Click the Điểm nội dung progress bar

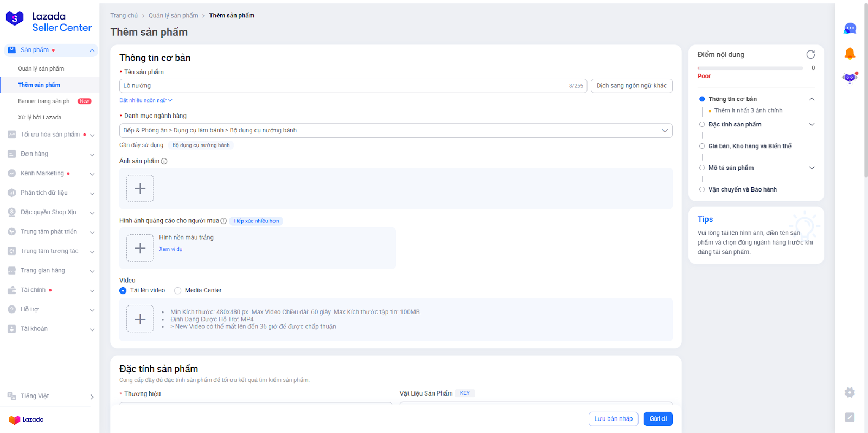pos(750,68)
